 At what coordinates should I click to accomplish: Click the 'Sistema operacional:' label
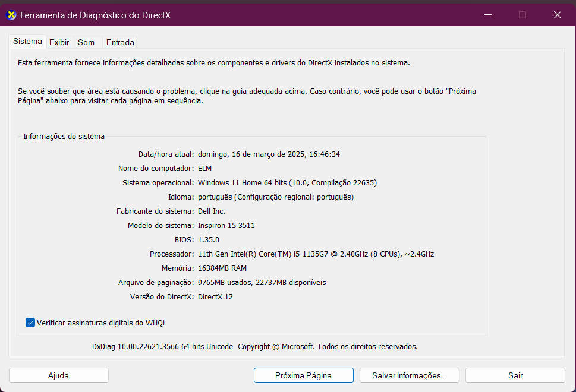[x=158, y=183]
